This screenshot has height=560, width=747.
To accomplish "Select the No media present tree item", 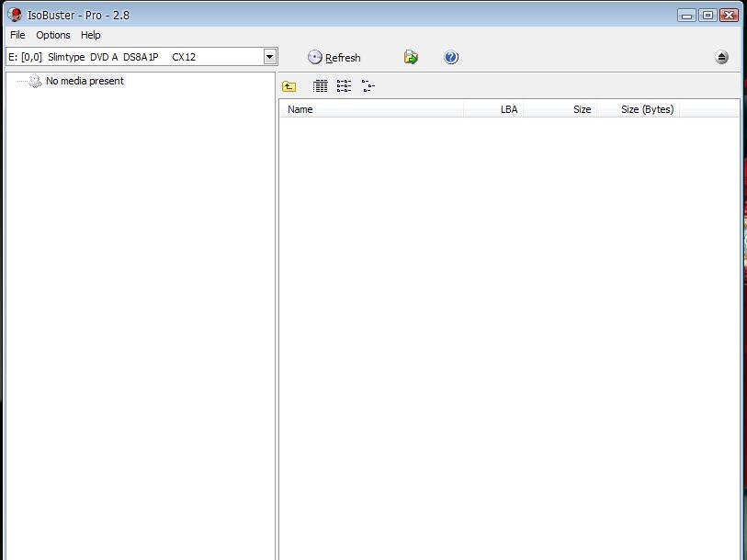I will (85, 81).
